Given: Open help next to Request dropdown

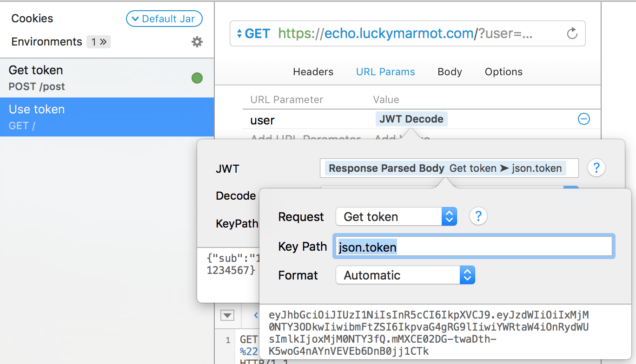Looking at the screenshot, I should (478, 216).
